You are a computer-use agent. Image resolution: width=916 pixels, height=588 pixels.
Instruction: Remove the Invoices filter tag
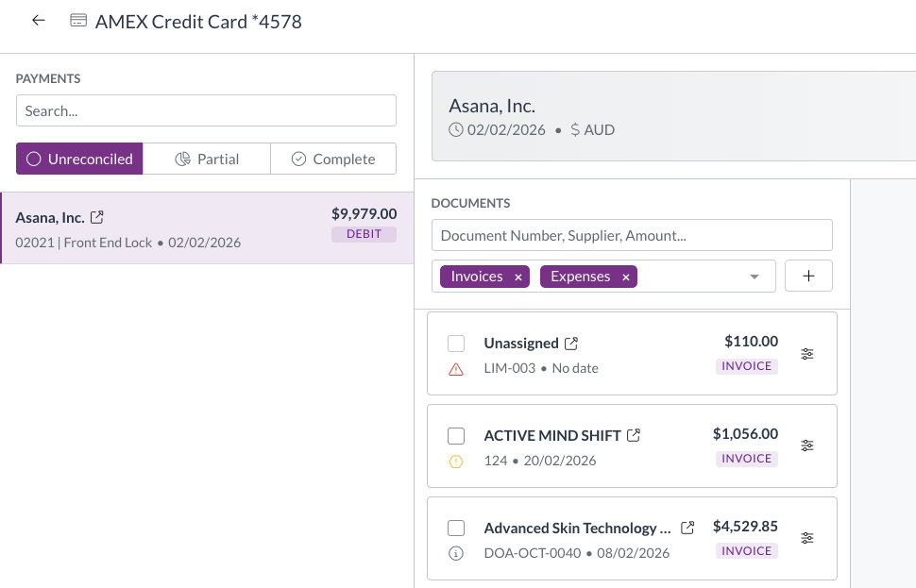pyautogui.click(x=517, y=277)
